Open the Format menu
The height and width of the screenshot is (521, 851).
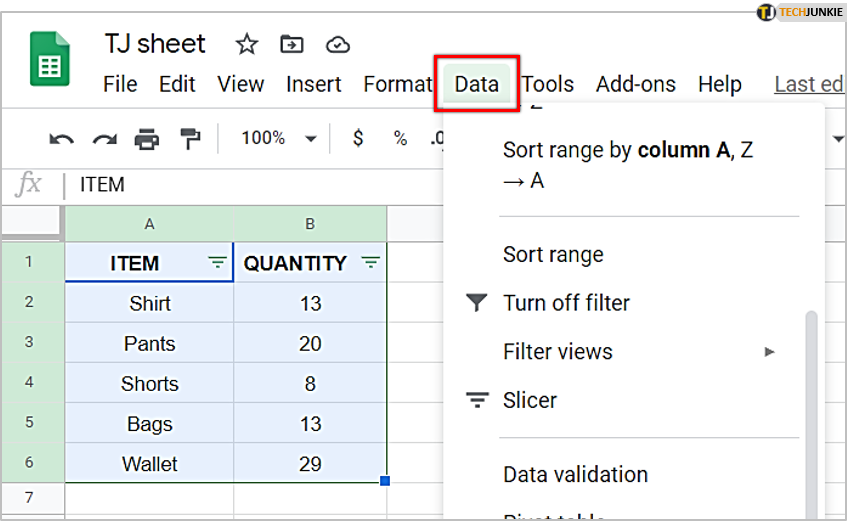[398, 84]
